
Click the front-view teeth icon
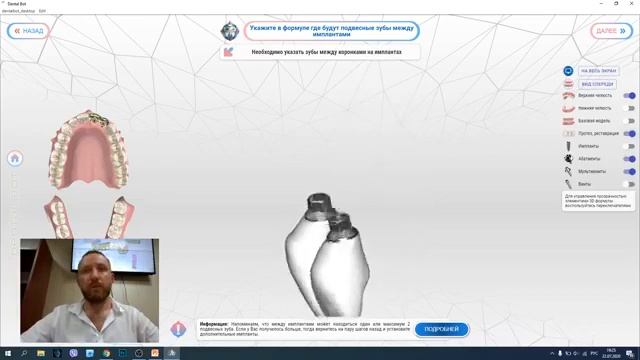568,84
